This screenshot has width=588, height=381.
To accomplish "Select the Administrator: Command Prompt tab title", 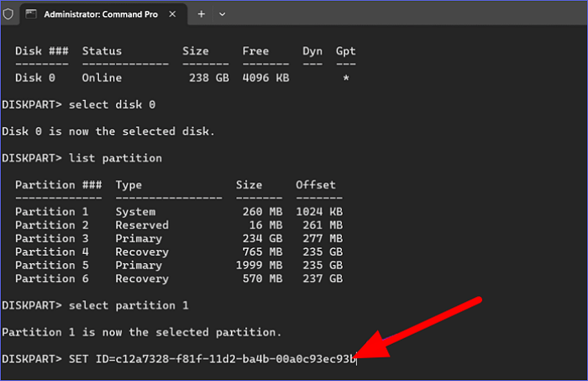I will click(102, 14).
